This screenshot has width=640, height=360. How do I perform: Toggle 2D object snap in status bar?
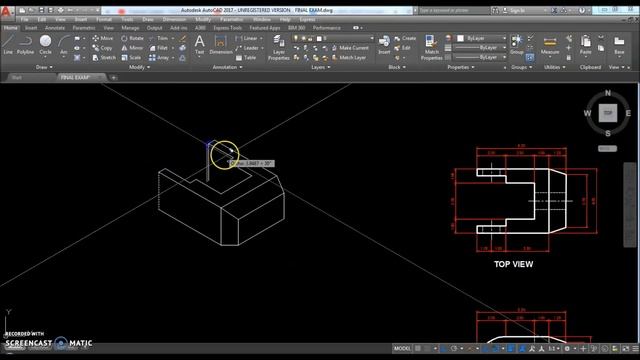(x=495, y=349)
